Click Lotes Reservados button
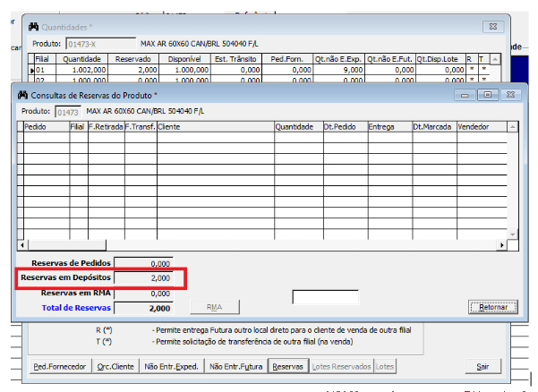Viewport: 538px width, 392px height. (x=341, y=367)
